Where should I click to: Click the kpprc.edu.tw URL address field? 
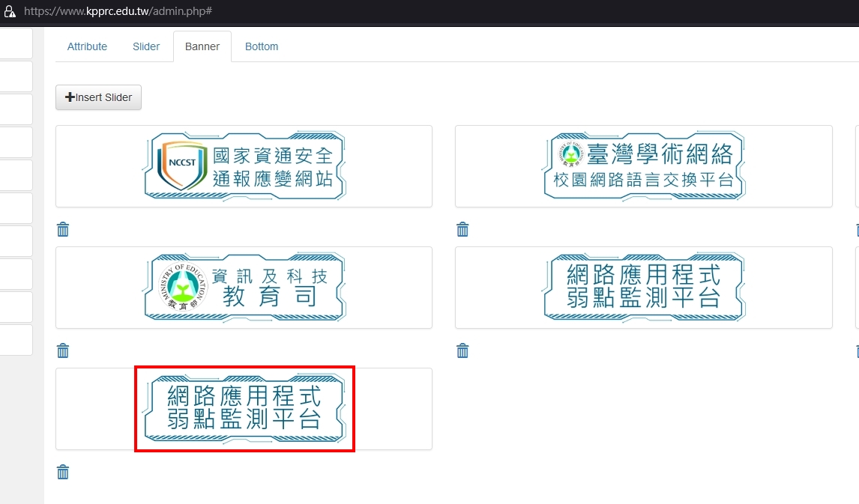coord(118,11)
